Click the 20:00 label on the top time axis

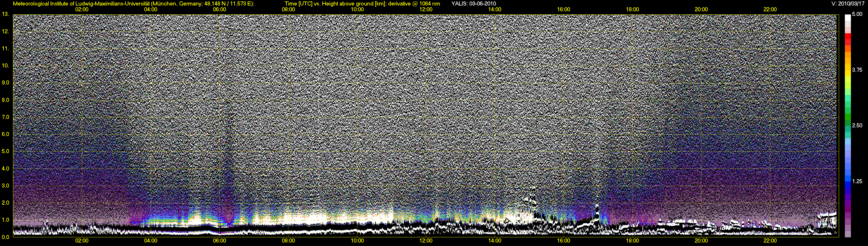pyautogui.click(x=701, y=9)
